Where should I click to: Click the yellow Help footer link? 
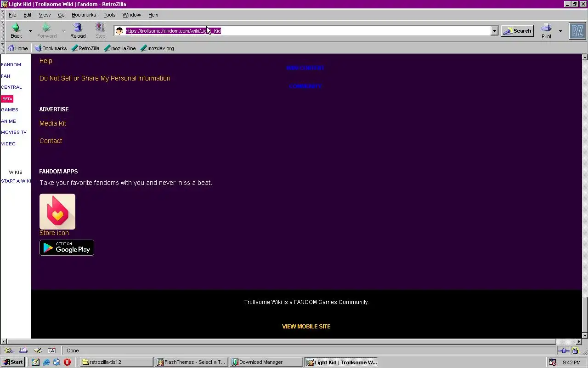click(46, 61)
